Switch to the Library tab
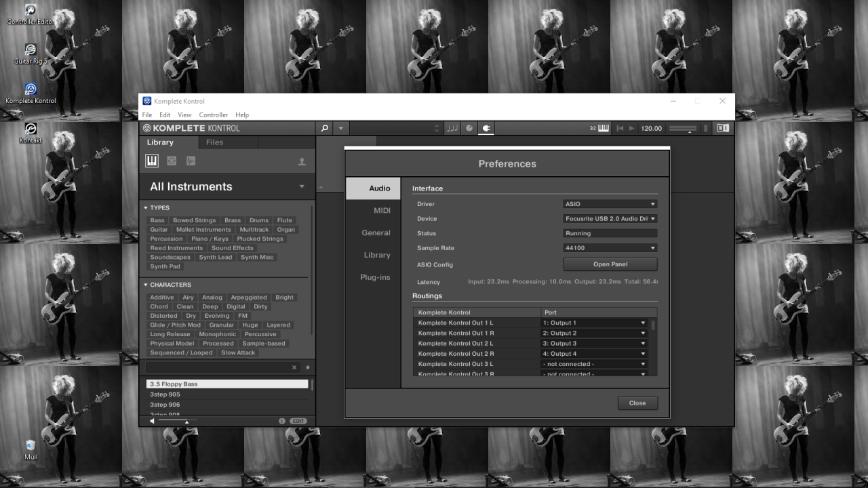 [x=160, y=142]
